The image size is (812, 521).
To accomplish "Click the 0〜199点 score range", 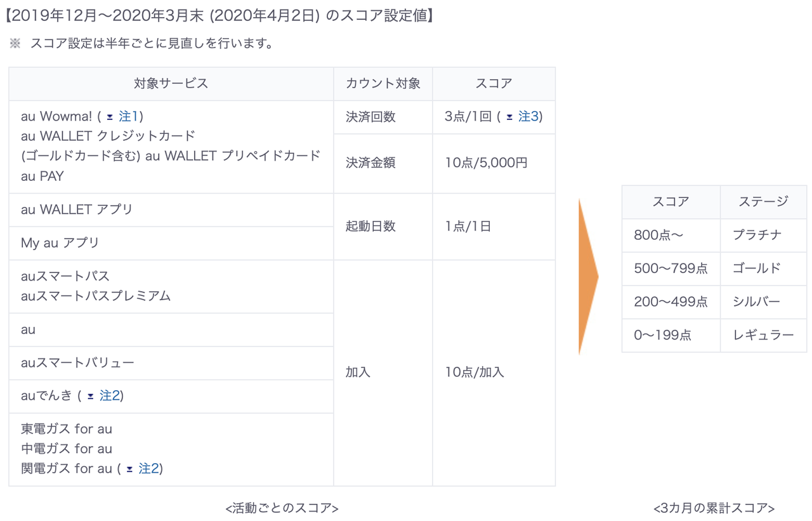I will coord(671,335).
